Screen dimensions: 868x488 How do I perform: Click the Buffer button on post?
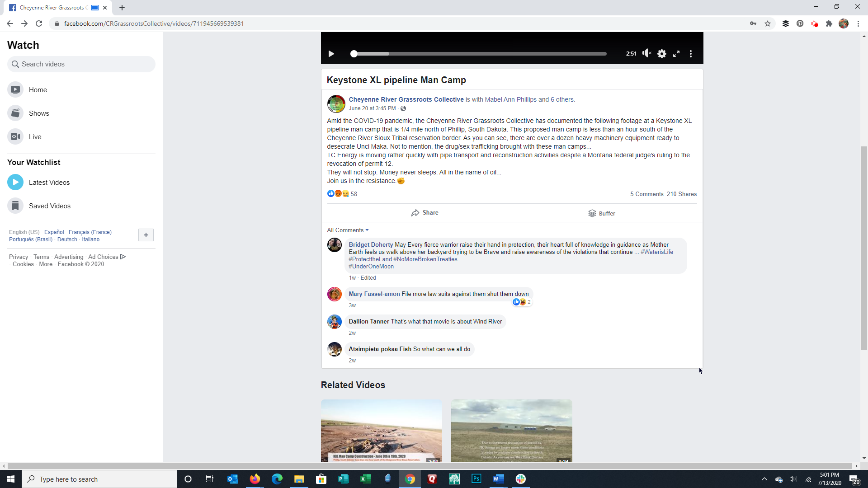coord(602,213)
